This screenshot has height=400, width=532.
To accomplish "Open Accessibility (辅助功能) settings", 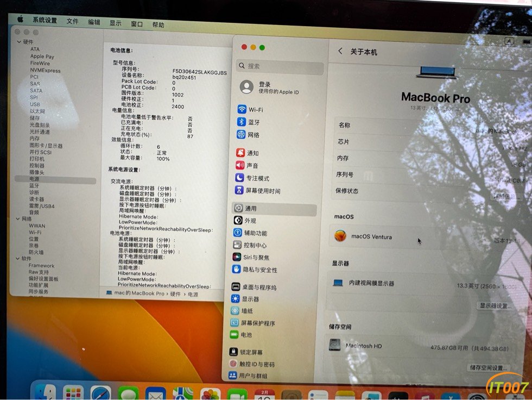I will (x=250, y=233).
